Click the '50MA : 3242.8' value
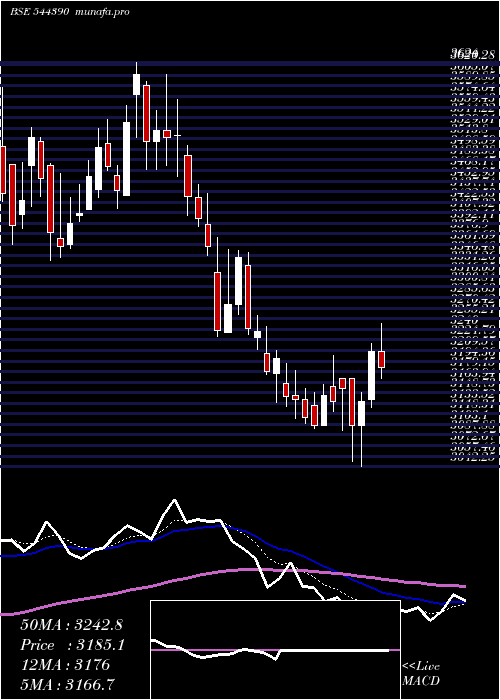The image size is (500, 700). pyautogui.click(x=71, y=625)
